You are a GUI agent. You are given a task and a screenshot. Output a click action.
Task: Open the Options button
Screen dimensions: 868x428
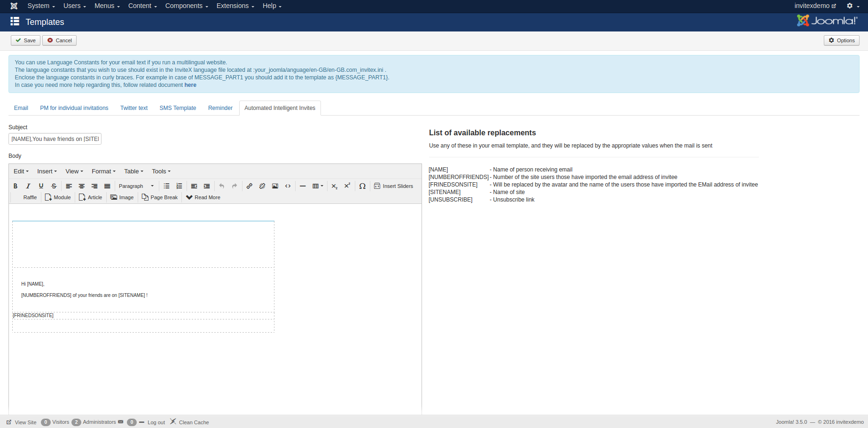[x=841, y=40]
